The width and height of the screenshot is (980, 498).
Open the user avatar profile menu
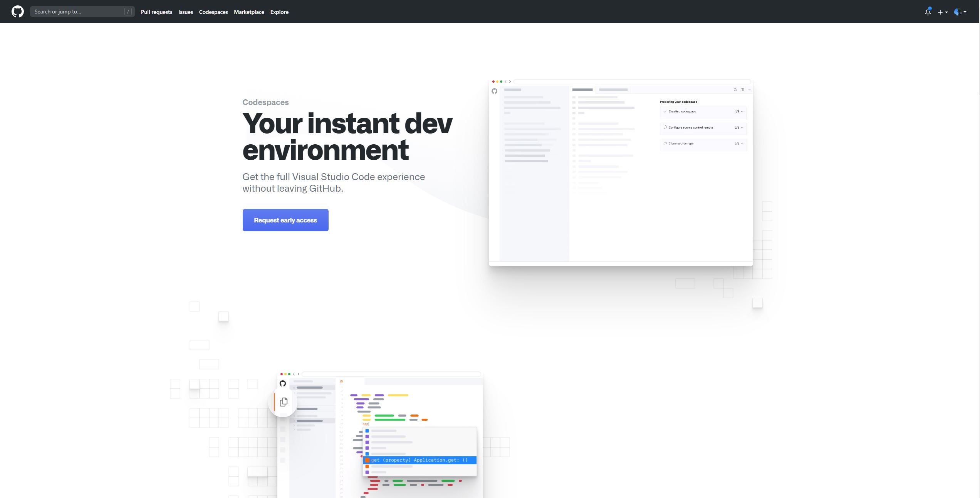(x=960, y=12)
